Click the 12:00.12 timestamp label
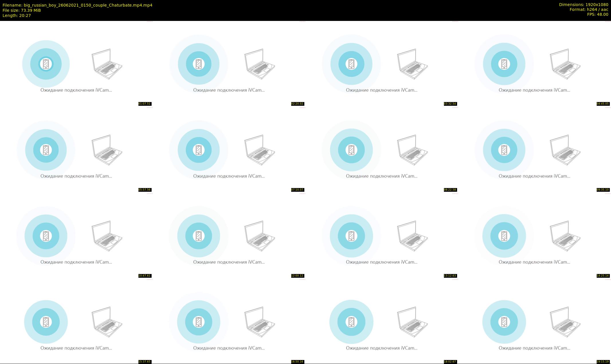Screen dimensions: 611x364 click(x=297, y=276)
